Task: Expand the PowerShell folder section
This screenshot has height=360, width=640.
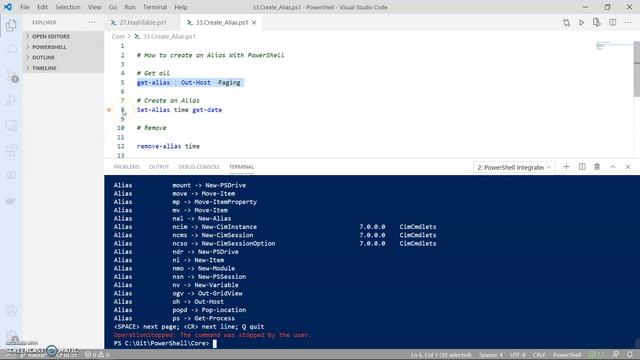Action: [x=63, y=47]
